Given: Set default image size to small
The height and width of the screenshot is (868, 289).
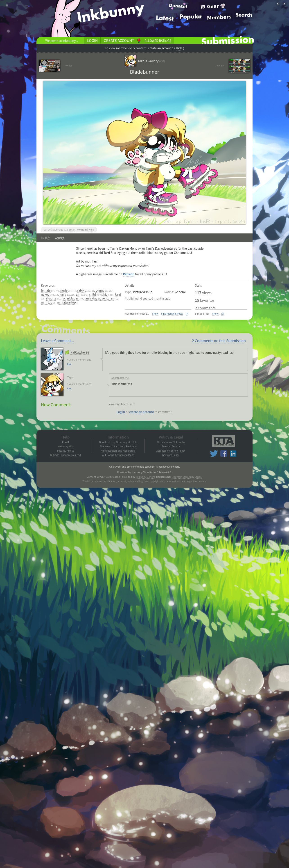Looking at the screenshot, I should click(72, 230).
